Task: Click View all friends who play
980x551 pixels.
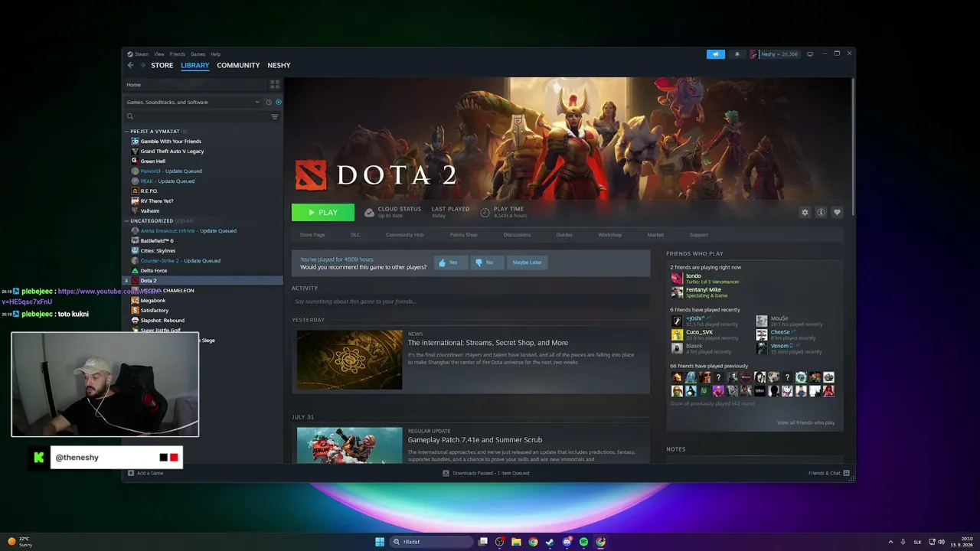Action: pos(806,422)
